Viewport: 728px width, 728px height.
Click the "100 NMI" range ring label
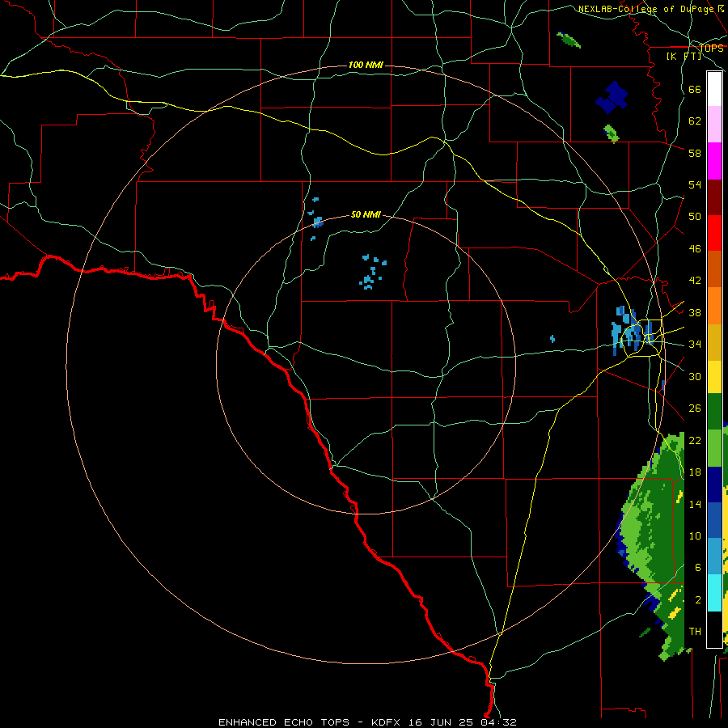click(x=366, y=65)
